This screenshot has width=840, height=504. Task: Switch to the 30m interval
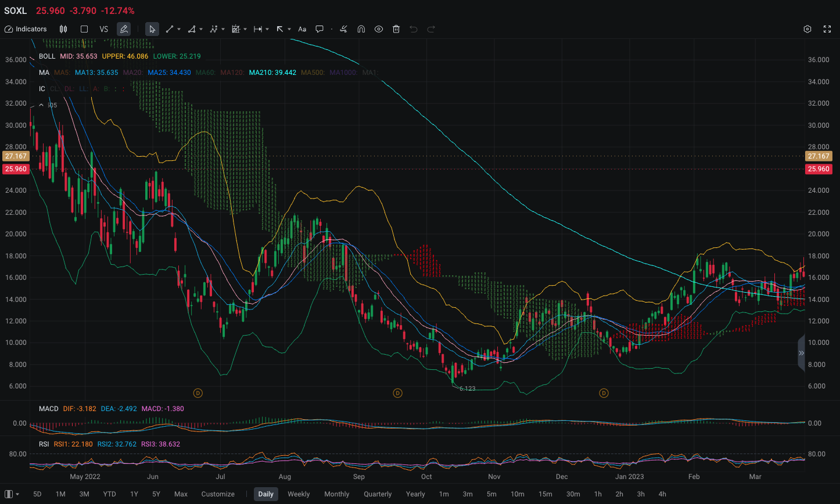[x=573, y=494]
